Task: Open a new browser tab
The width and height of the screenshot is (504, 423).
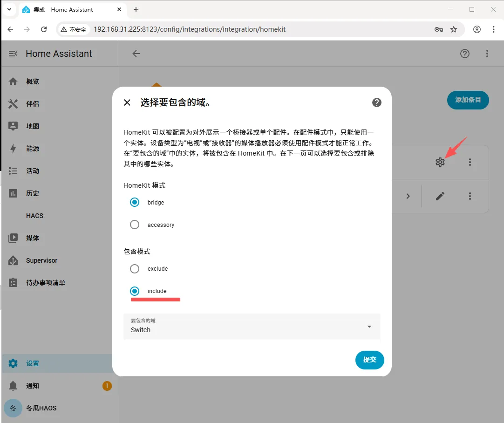Action: (x=136, y=9)
